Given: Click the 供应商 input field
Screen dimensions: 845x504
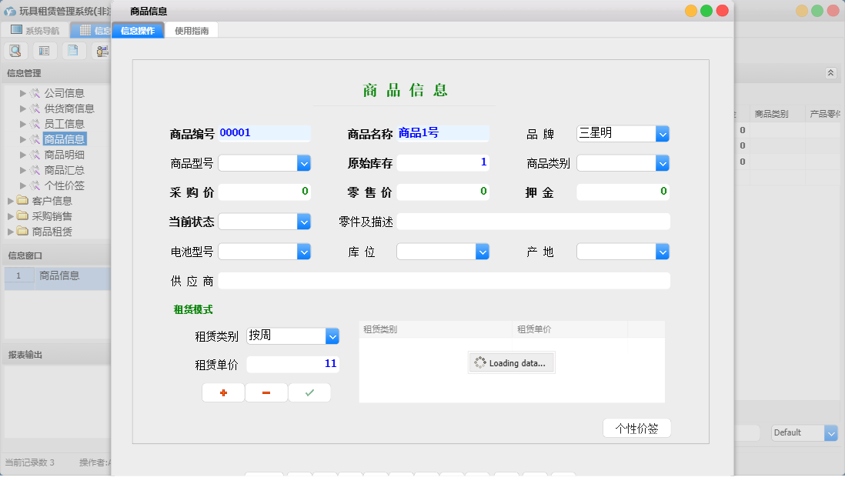Looking at the screenshot, I should tap(443, 281).
